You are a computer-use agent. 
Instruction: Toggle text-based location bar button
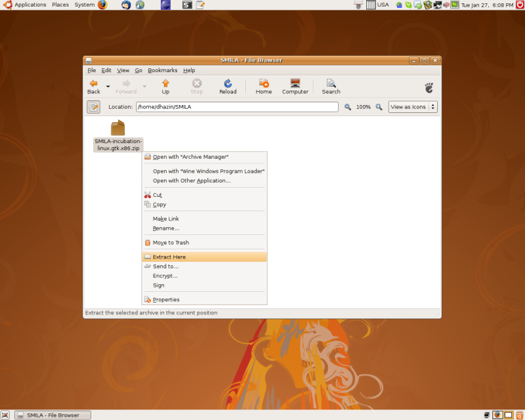pyautogui.click(x=93, y=107)
